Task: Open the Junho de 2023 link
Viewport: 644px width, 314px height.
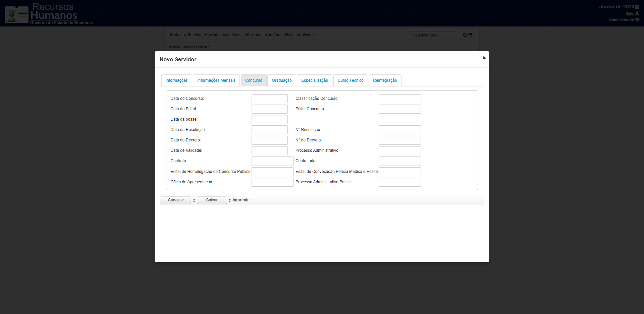Action: pyautogui.click(x=616, y=7)
